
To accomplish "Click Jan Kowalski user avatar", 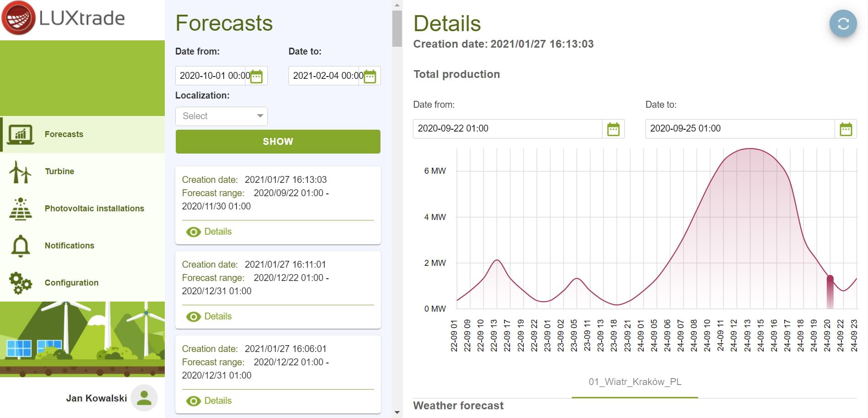I will pyautogui.click(x=144, y=397).
